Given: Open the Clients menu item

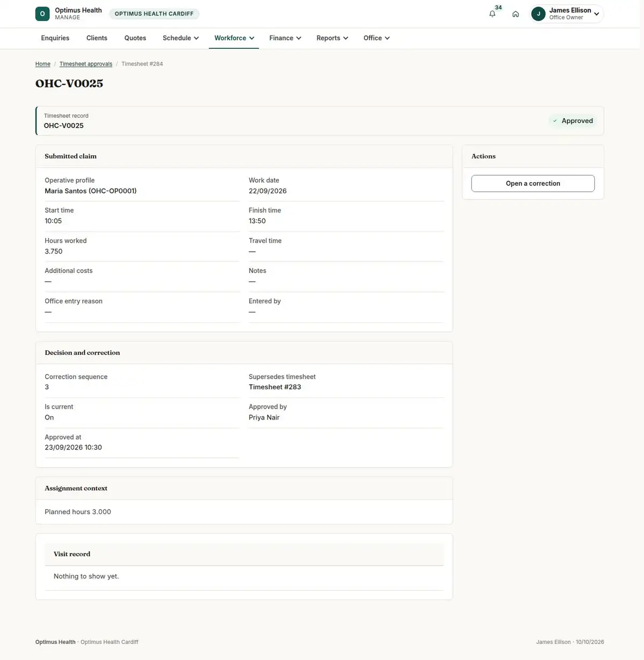Looking at the screenshot, I should point(97,38).
